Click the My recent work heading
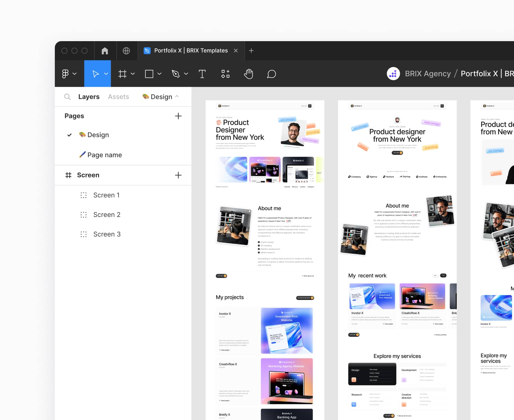Screen dimensions: 514x420 [367, 275]
